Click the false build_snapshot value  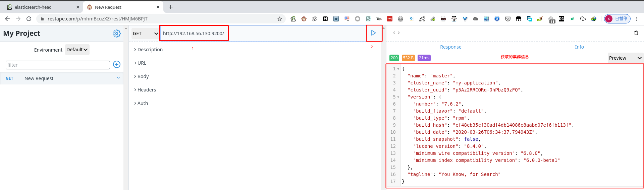click(471, 139)
